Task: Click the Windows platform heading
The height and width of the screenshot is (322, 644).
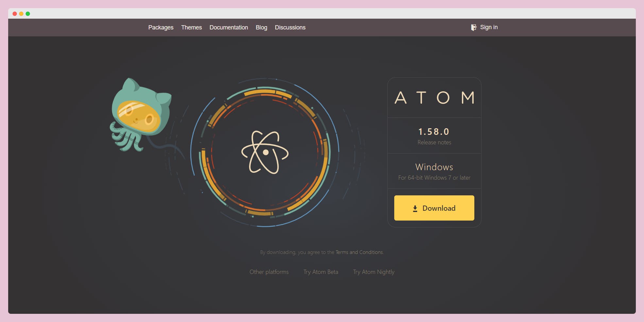Action: pos(434,167)
